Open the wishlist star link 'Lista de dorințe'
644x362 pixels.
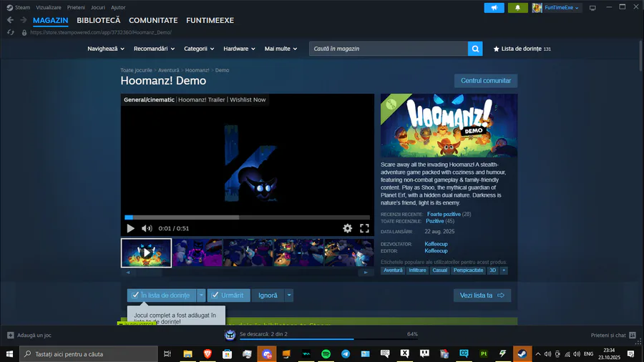point(522,49)
